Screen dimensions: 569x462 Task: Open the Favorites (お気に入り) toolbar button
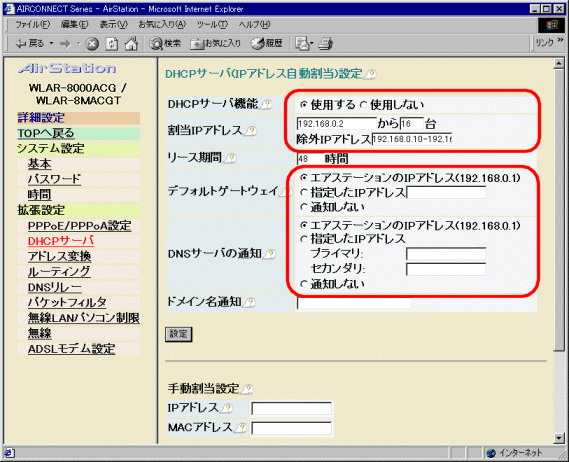point(216,44)
